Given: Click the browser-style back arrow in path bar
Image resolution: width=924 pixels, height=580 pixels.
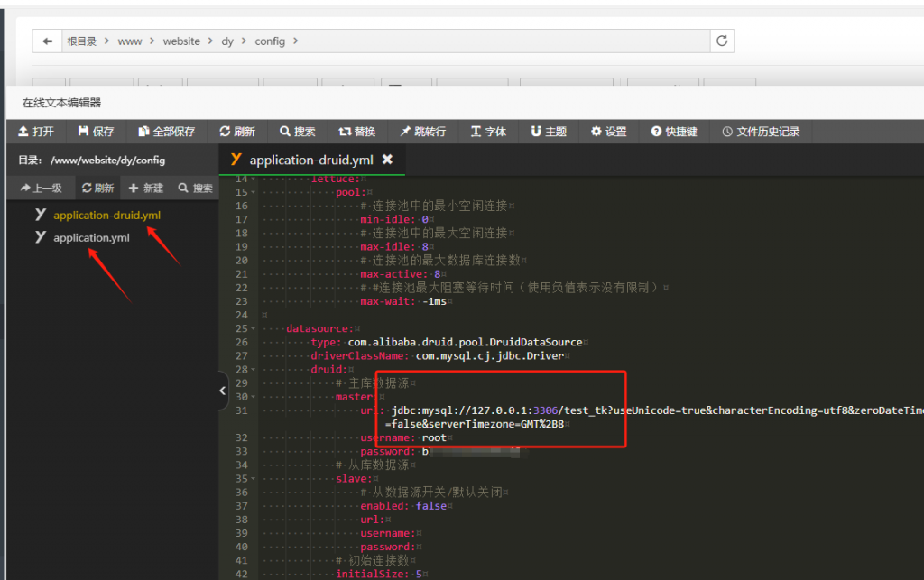Looking at the screenshot, I should 46,41.
